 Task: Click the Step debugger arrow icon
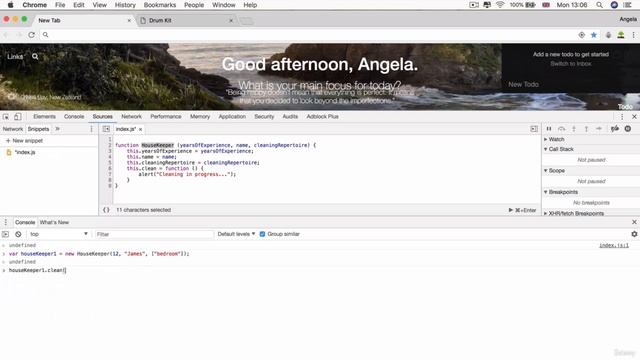pos(599,129)
